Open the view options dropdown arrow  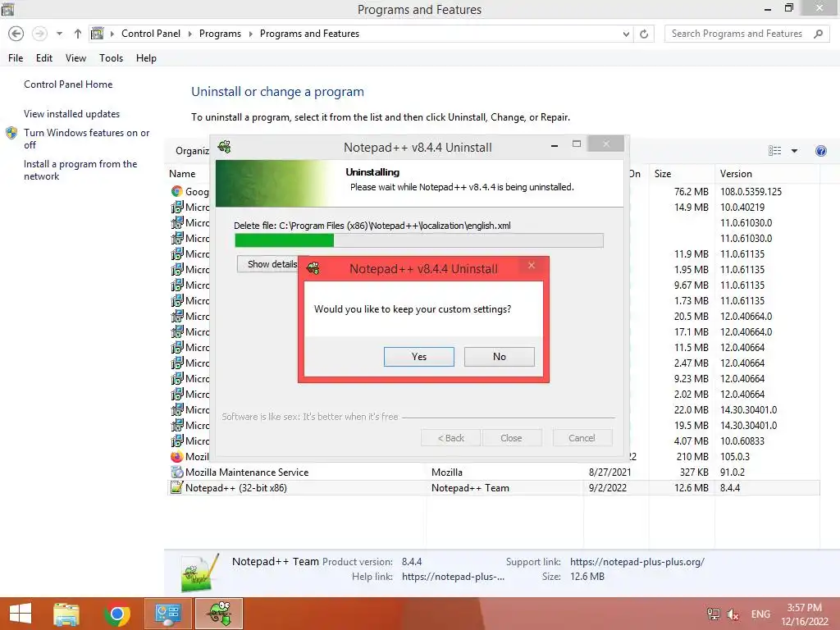point(794,151)
